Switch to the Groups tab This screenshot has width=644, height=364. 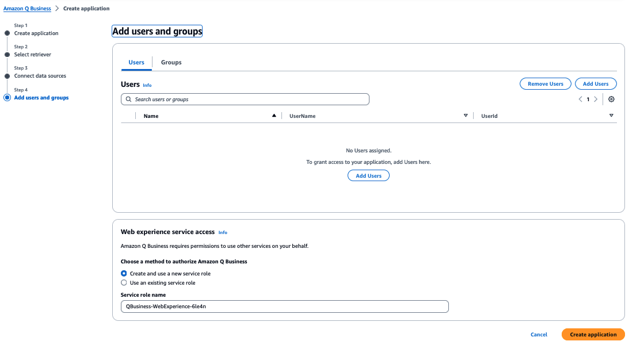coord(170,62)
